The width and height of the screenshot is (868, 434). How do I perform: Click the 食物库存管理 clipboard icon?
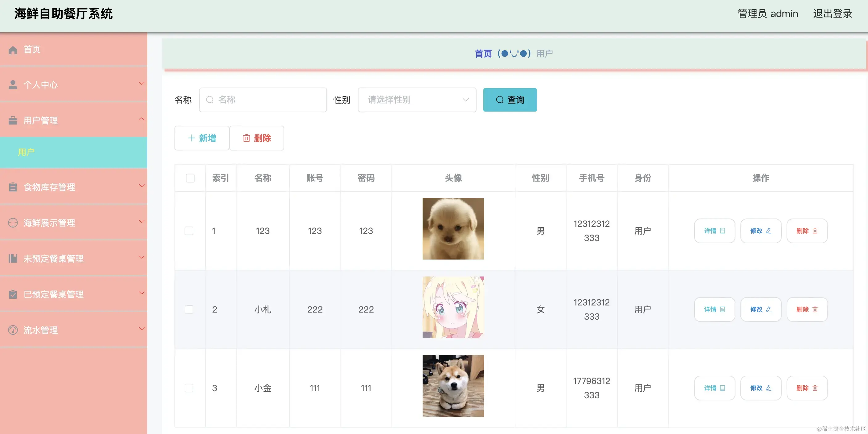point(13,187)
